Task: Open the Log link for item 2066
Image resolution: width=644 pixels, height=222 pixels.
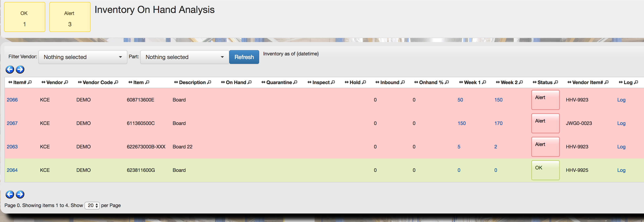Action: pos(621,100)
